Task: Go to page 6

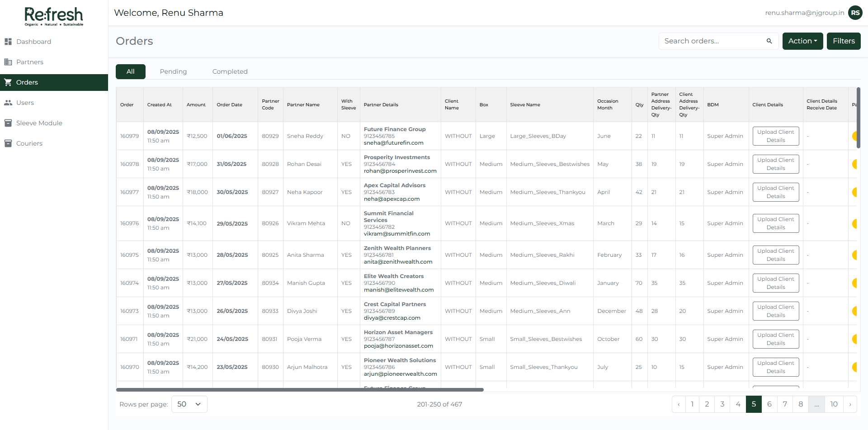Action: click(769, 404)
